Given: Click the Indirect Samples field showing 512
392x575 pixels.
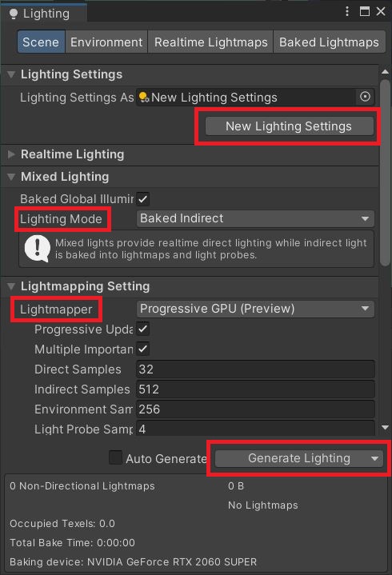Looking at the screenshot, I should coord(255,389).
